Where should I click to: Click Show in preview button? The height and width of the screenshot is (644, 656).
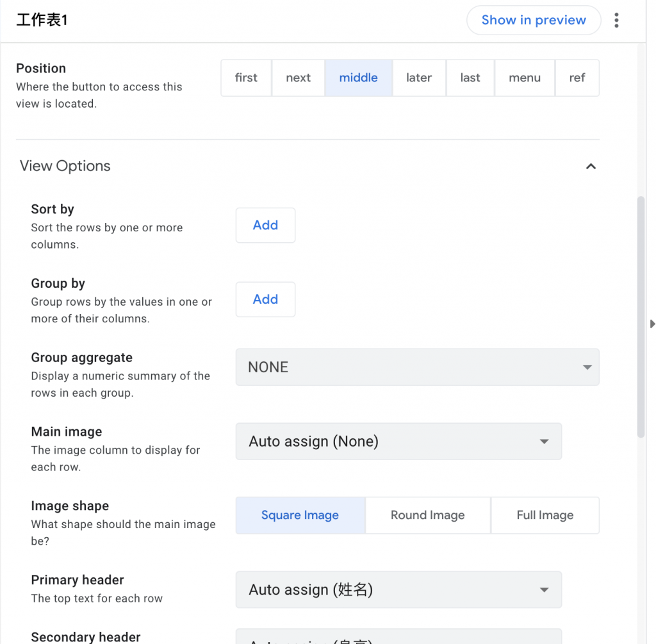(x=534, y=21)
